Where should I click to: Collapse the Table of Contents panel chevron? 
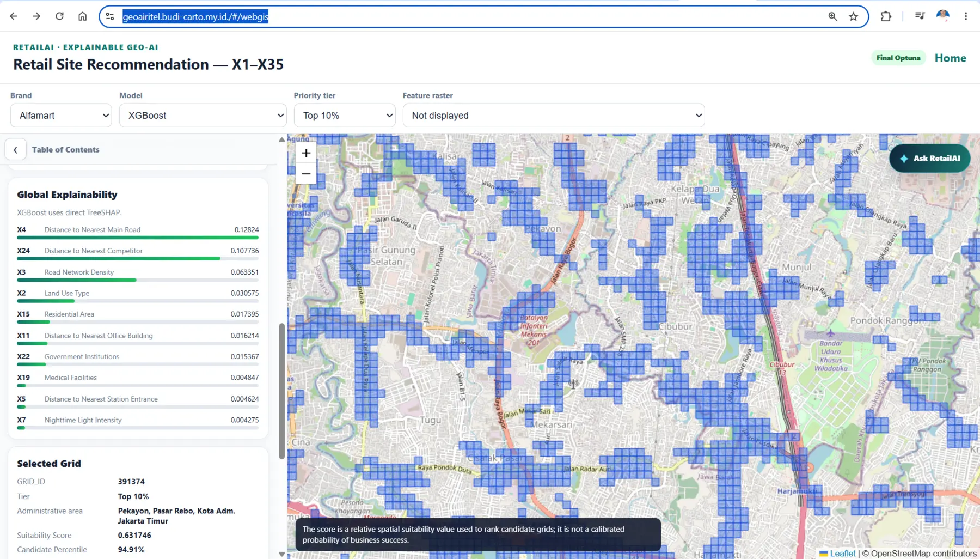click(x=15, y=149)
